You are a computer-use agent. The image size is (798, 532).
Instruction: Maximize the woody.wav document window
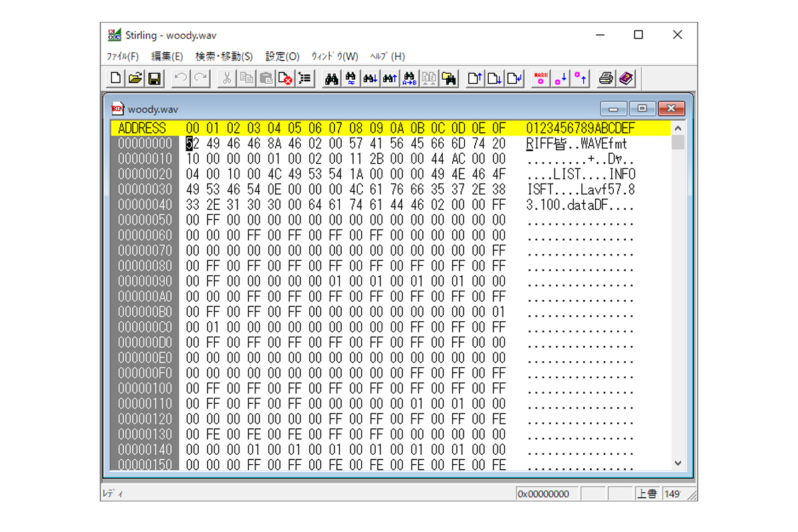(x=642, y=108)
